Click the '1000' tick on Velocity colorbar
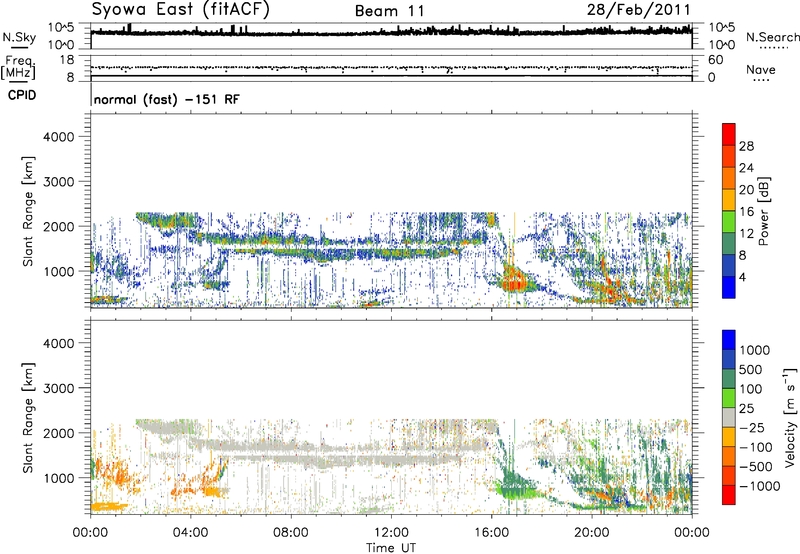This screenshot has height=554, width=800. [755, 350]
